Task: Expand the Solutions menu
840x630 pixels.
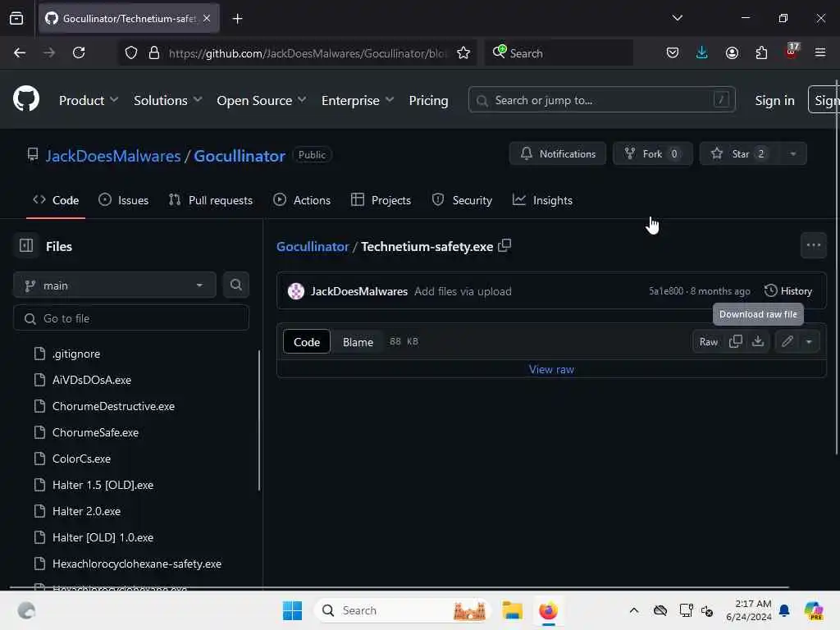Action: coord(167,100)
